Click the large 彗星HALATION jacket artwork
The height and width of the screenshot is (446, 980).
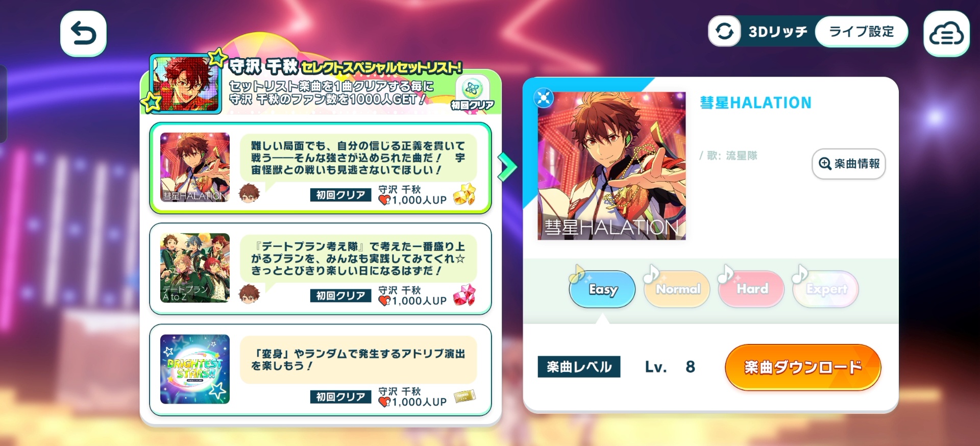pyautogui.click(x=611, y=166)
